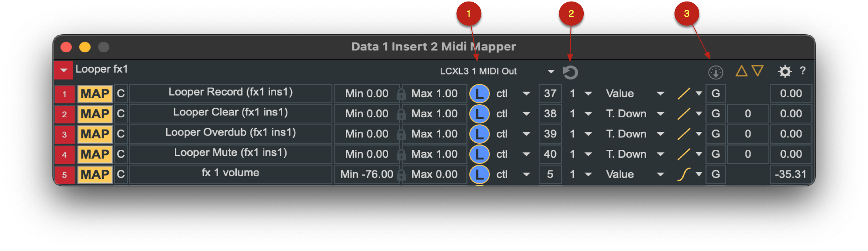Select row number 3 red index tab

[64, 134]
